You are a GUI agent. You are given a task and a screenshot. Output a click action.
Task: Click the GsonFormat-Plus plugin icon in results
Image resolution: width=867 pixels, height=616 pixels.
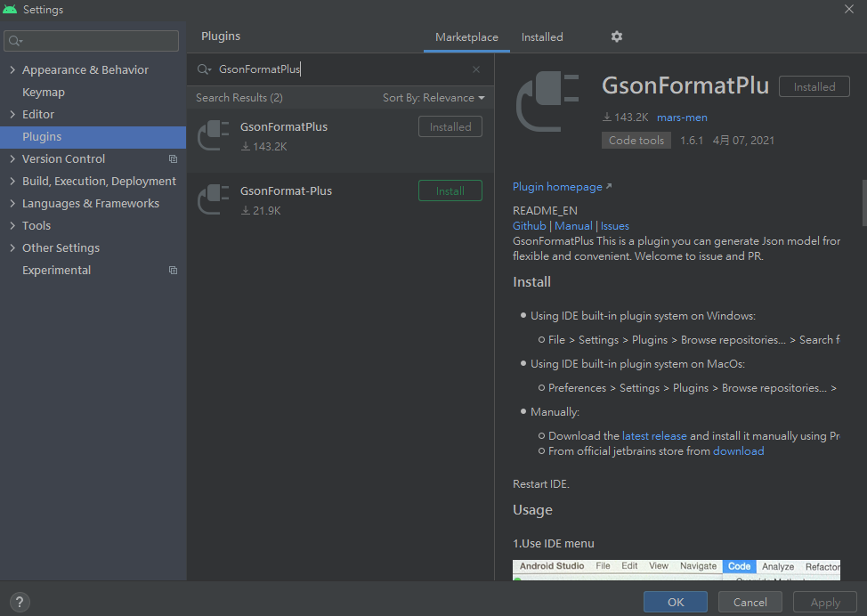pyautogui.click(x=214, y=199)
